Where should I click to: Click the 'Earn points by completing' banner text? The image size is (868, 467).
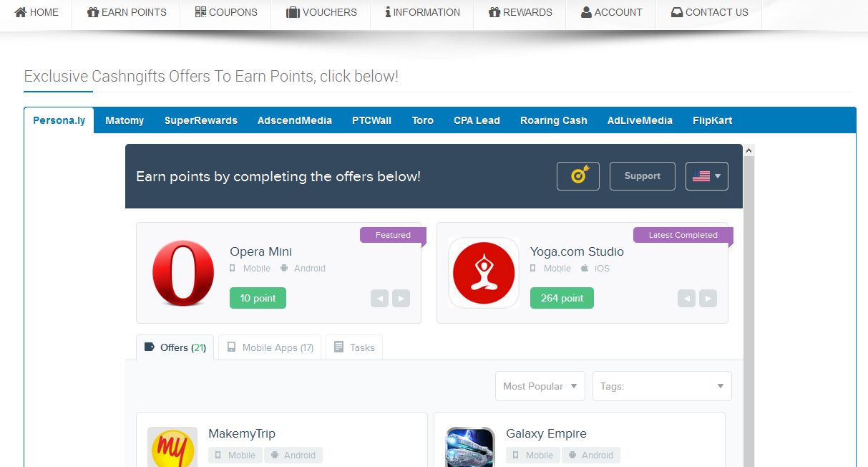[x=278, y=176]
